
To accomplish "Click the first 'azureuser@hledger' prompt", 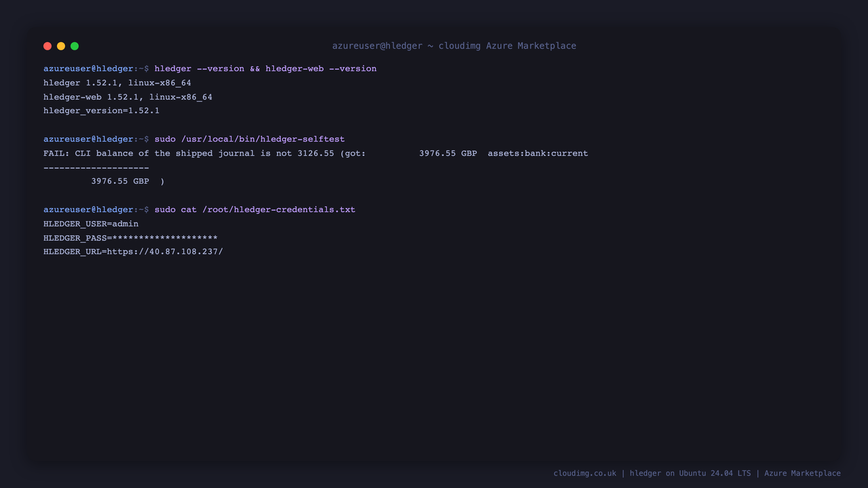I will click(x=88, y=68).
